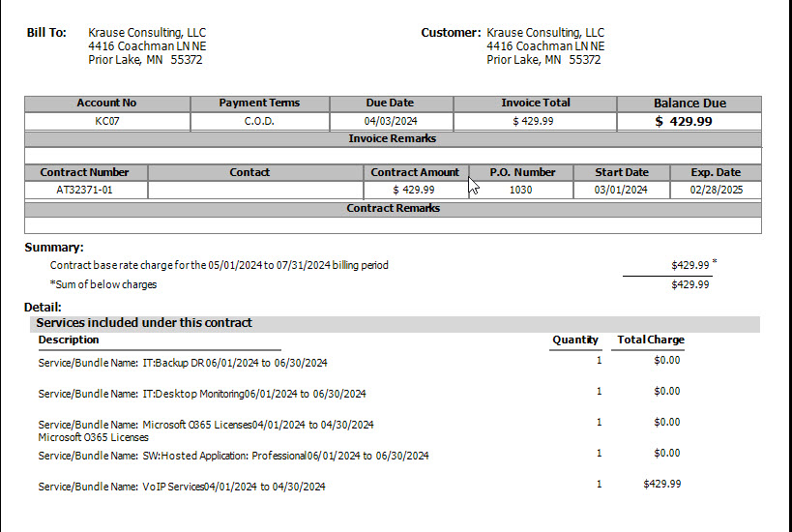
Task: Click the Start Date 03/01/2024 cell
Action: 621,191
